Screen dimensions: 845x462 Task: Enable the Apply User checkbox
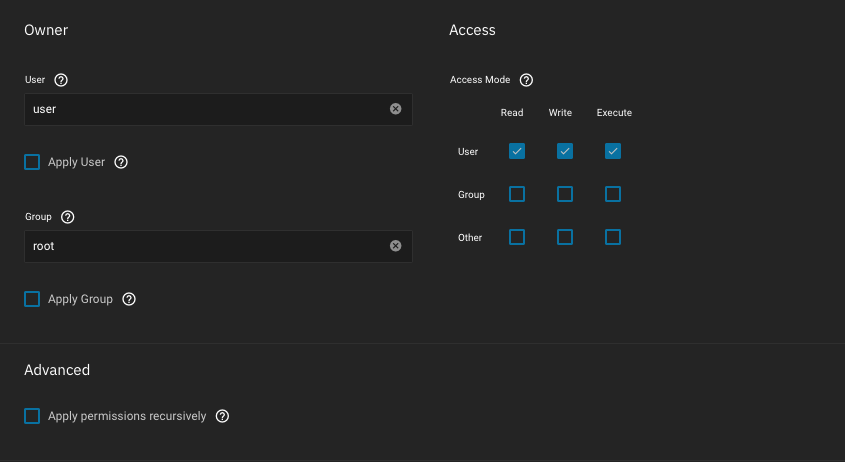click(x=32, y=162)
